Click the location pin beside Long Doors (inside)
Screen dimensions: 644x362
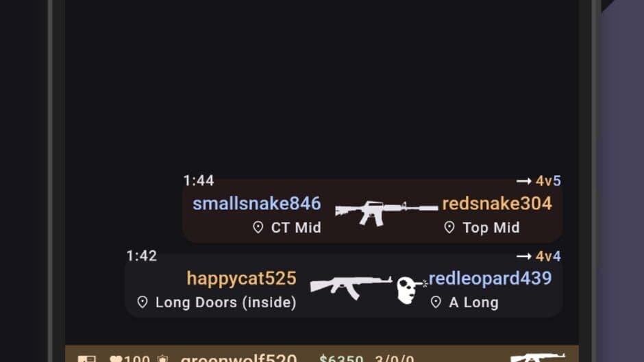142,302
